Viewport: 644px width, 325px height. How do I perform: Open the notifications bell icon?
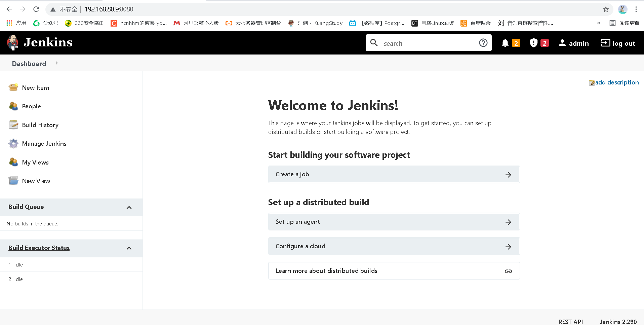(505, 43)
